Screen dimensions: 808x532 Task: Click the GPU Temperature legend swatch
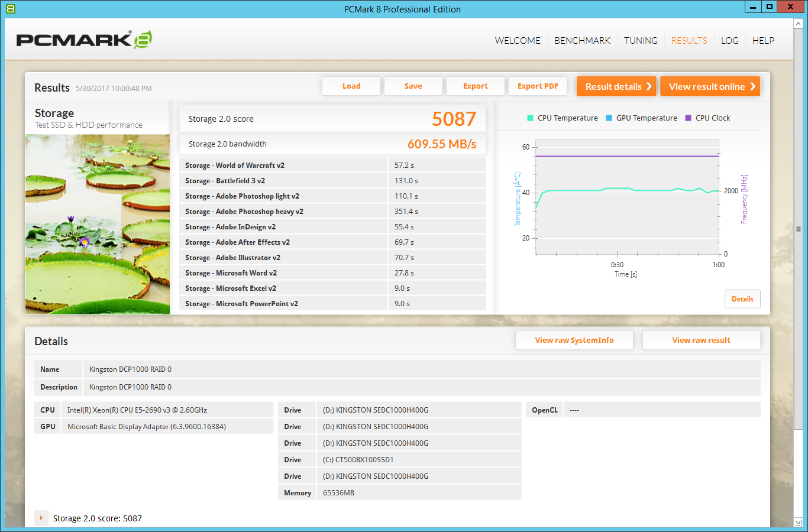609,118
